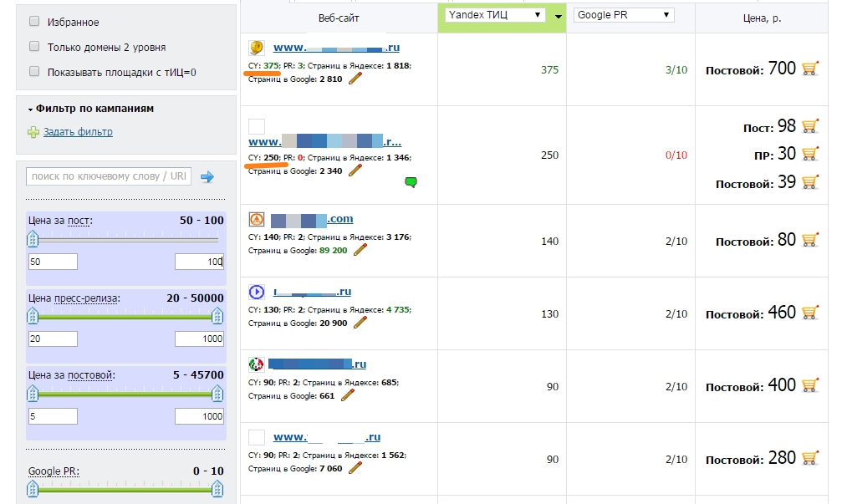847x504 pixels.
Task: Grab right handle of Цена за постовой slider
Action: (x=217, y=394)
